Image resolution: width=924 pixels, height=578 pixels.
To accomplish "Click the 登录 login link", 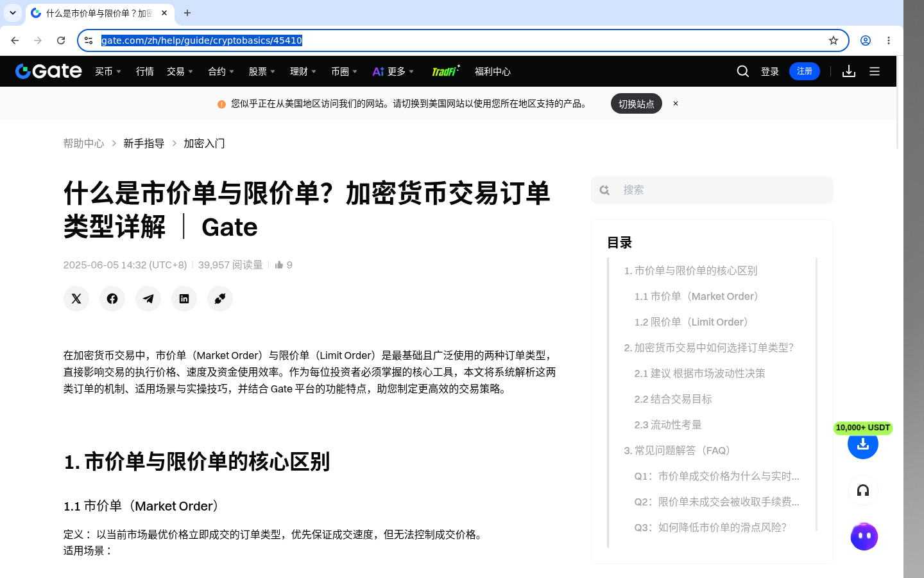I will click(770, 71).
